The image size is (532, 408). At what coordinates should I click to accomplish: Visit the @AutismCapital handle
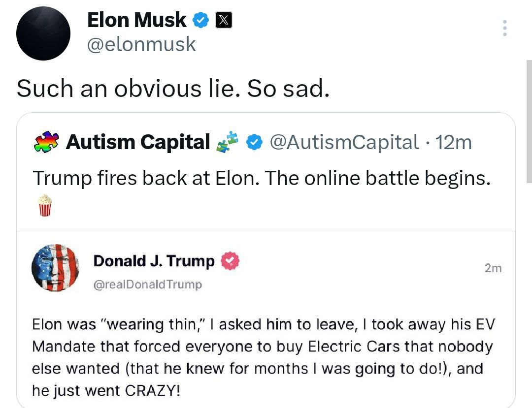343,142
